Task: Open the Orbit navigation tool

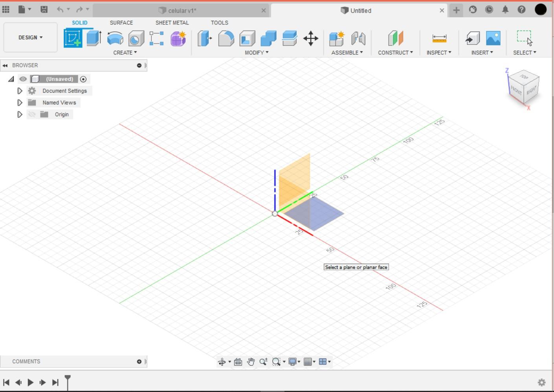Action: click(x=222, y=362)
